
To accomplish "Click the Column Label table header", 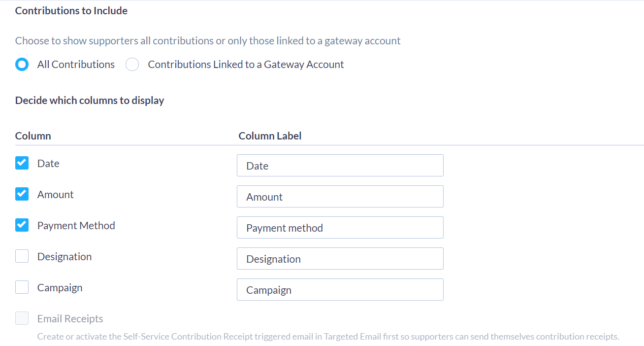I will 270,136.
